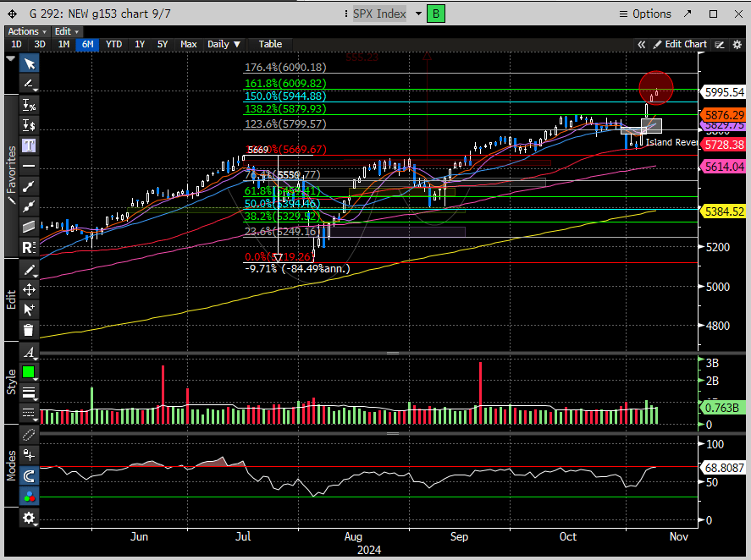751x560 pixels.
Task: Select the channel drawing tool
Action: 30,227
